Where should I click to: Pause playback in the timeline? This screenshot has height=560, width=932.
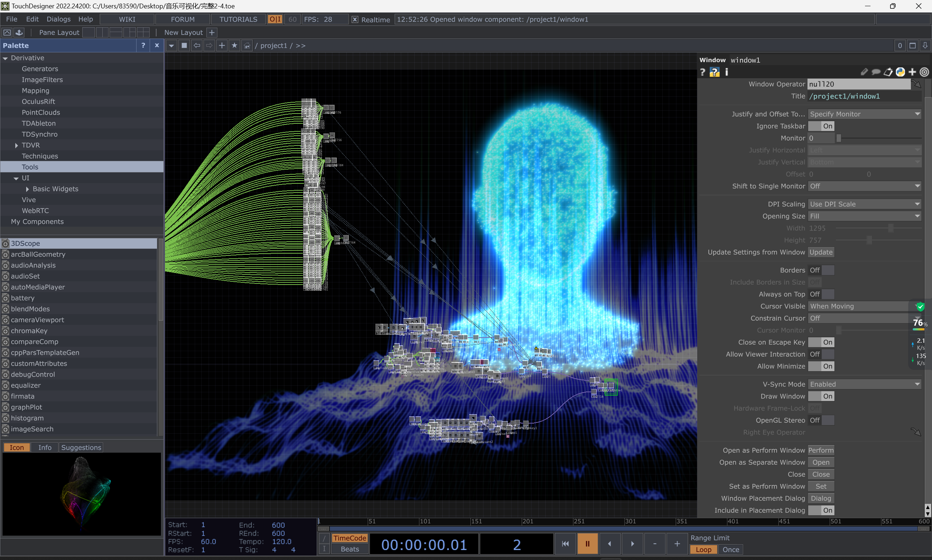pos(587,544)
